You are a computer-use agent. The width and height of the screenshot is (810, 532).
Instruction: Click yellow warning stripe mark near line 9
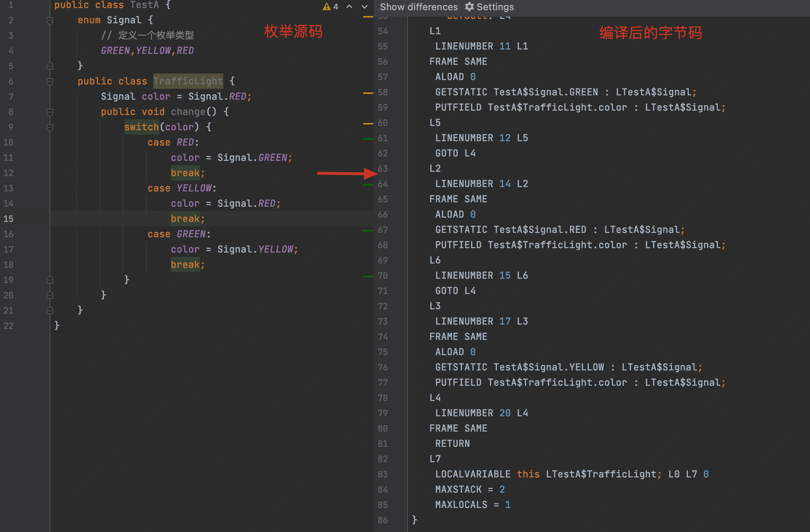[368, 124]
